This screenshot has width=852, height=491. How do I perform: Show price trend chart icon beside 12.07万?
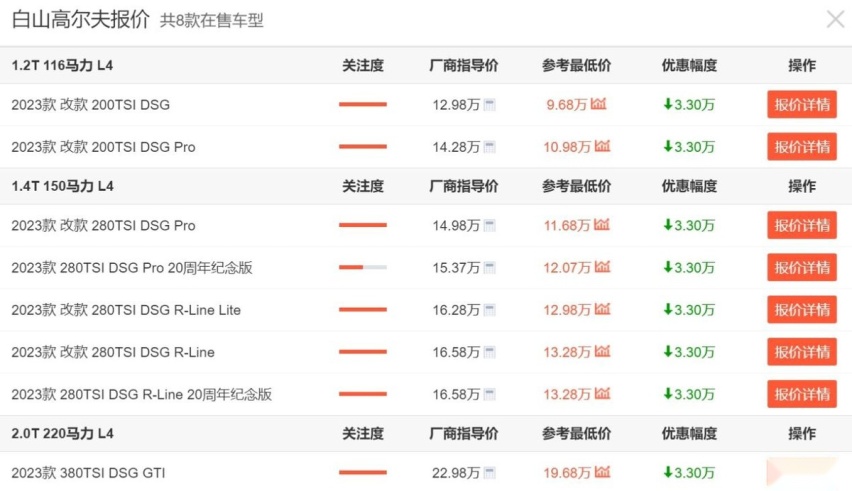[602, 266]
